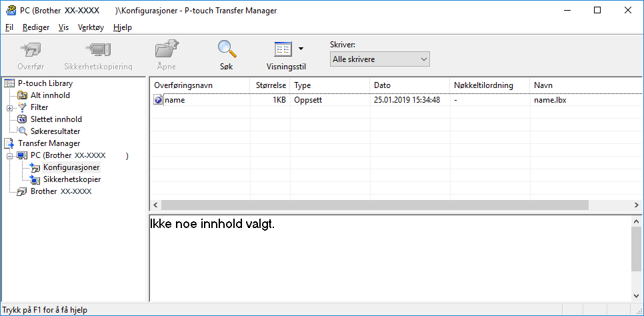644x316 pixels.
Task: Click the Konfigurasjoner folder icon
Action: (35, 167)
